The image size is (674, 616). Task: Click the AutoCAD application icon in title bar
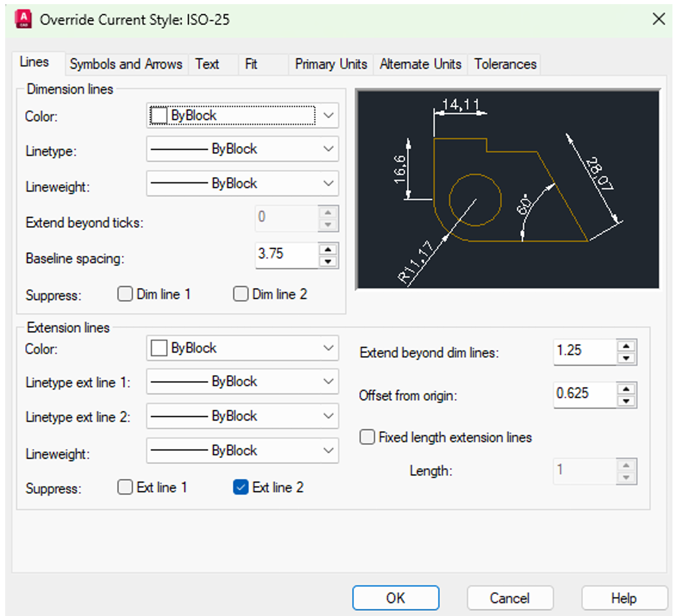point(23,19)
